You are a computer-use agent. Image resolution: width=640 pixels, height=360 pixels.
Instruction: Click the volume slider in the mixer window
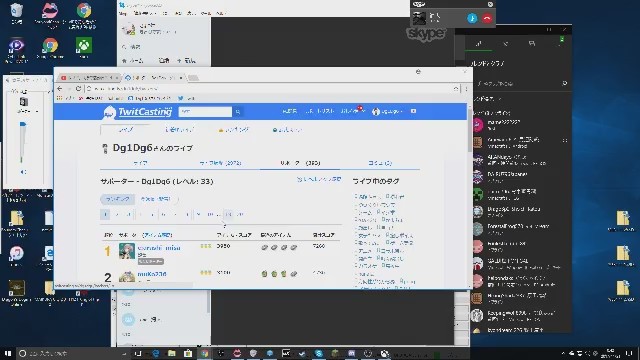pyautogui.click(x=23, y=141)
